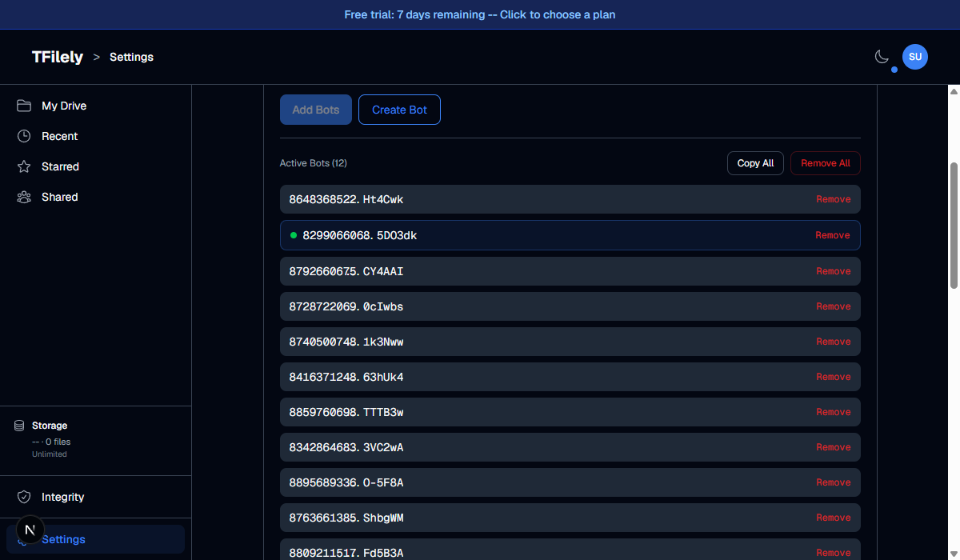Select bot token 8763661385.ShbgWM

346,518
